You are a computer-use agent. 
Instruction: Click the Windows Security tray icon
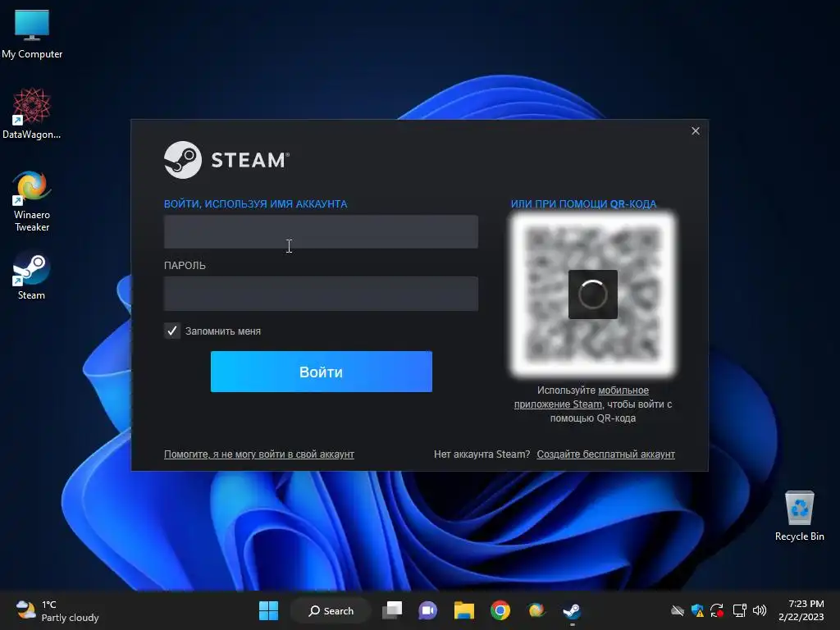click(x=697, y=610)
